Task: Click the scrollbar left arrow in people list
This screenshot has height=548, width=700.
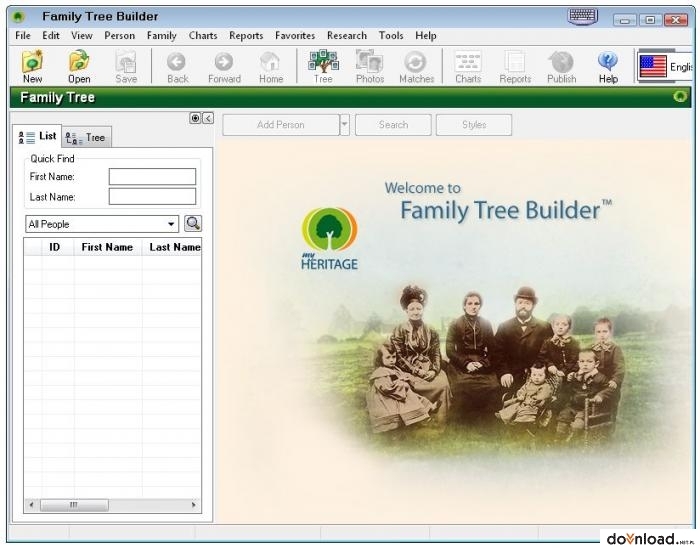Action: [x=31, y=505]
